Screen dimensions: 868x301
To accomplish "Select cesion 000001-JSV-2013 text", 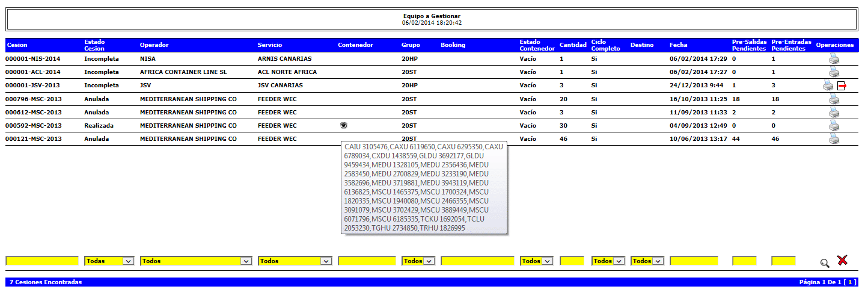I will click(33, 85).
